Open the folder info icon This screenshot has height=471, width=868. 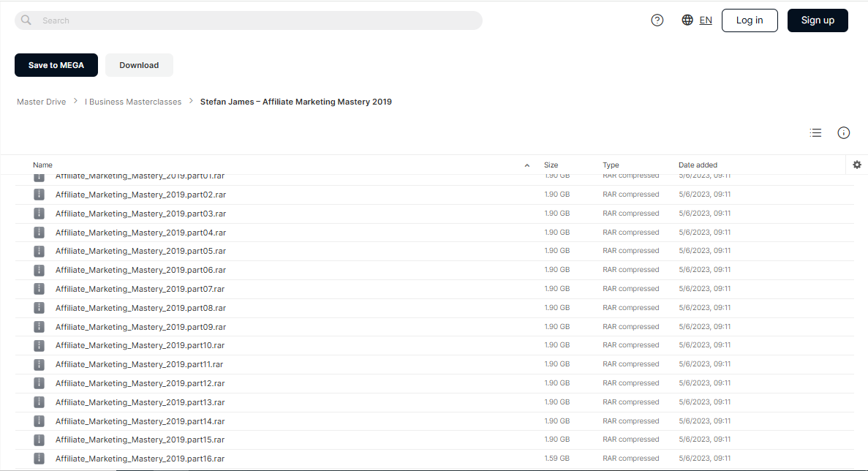tap(843, 133)
